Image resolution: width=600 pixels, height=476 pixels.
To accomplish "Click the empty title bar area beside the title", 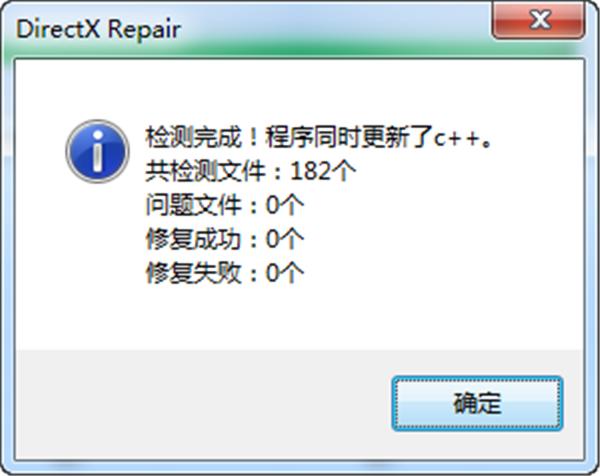I will click(x=337, y=29).
